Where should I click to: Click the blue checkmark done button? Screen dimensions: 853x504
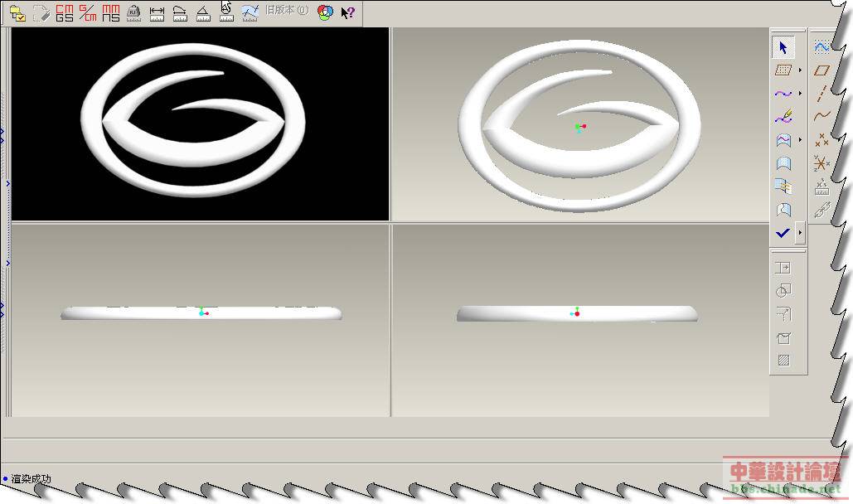(783, 233)
